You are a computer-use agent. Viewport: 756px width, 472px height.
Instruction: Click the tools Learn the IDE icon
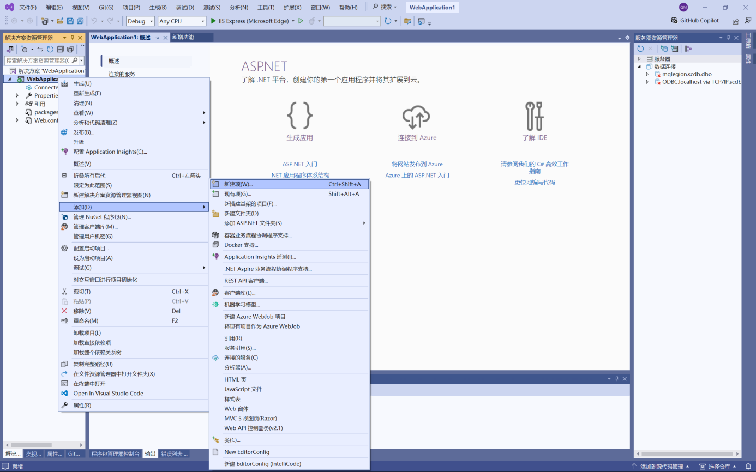[534, 116]
